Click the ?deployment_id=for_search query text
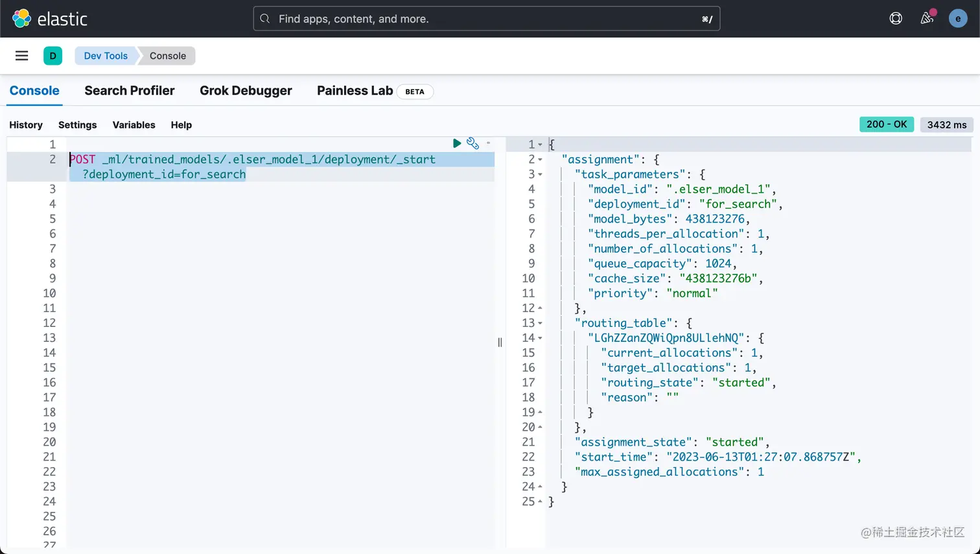This screenshot has width=980, height=554. [164, 175]
